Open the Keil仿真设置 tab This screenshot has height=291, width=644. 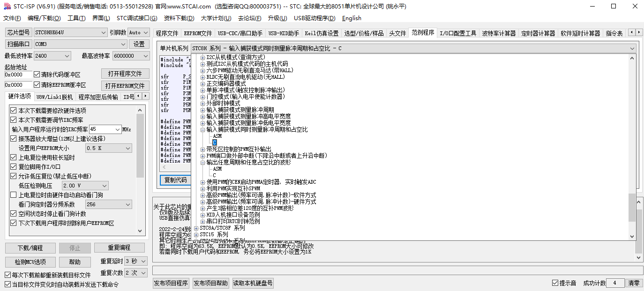click(x=322, y=33)
